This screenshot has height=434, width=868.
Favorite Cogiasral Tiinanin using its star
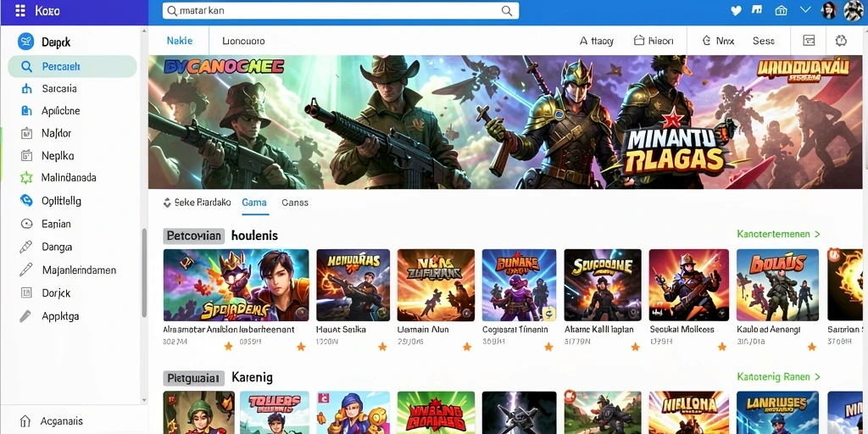[x=548, y=347]
